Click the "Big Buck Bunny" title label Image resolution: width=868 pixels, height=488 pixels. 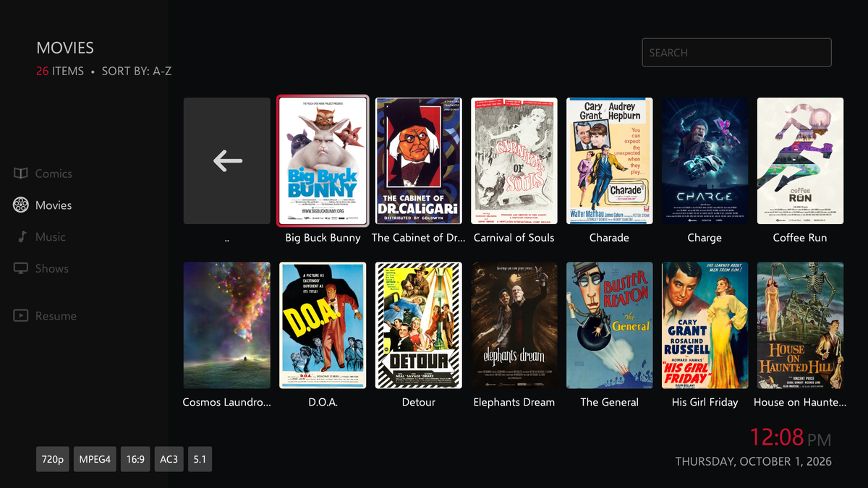pyautogui.click(x=323, y=238)
